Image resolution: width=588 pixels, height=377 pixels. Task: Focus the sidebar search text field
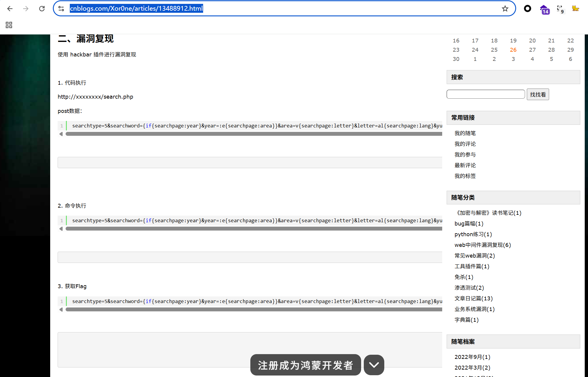coord(486,94)
